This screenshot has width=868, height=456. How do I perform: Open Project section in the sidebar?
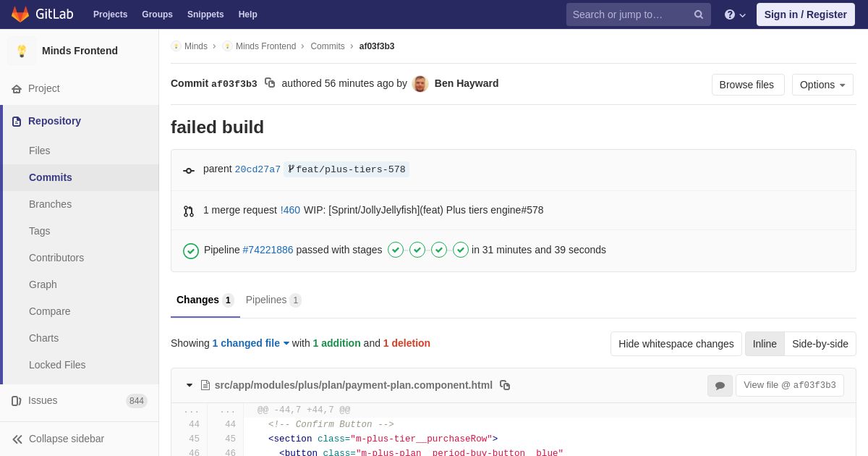(x=80, y=88)
